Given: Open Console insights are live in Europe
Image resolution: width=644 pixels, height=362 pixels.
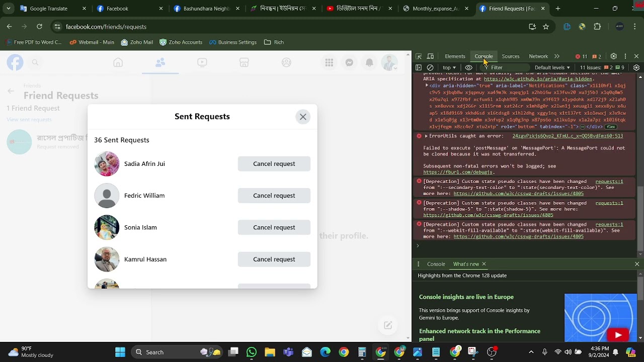Looking at the screenshot, I should (466, 297).
